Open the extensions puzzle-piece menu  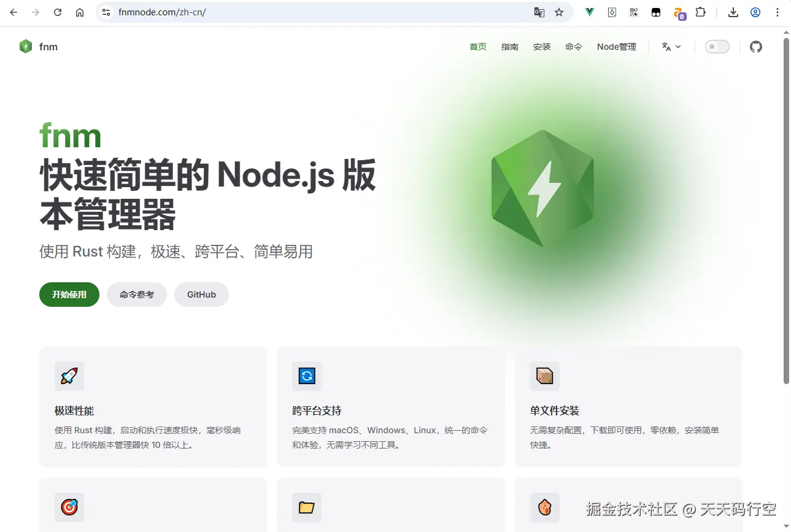click(x=700, y=12)
